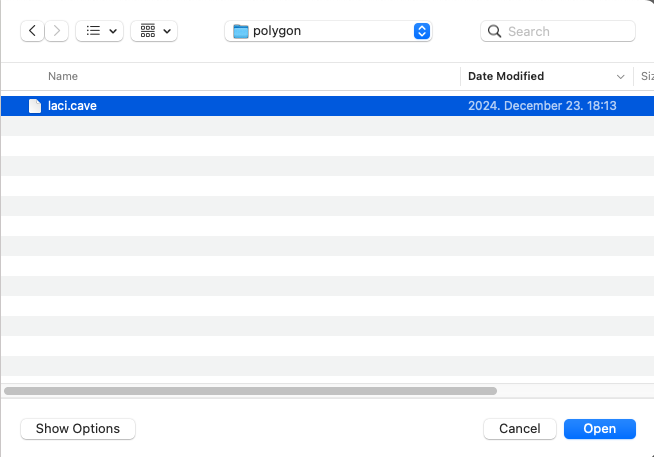Cancel the file open dialog

pos(519,428)
